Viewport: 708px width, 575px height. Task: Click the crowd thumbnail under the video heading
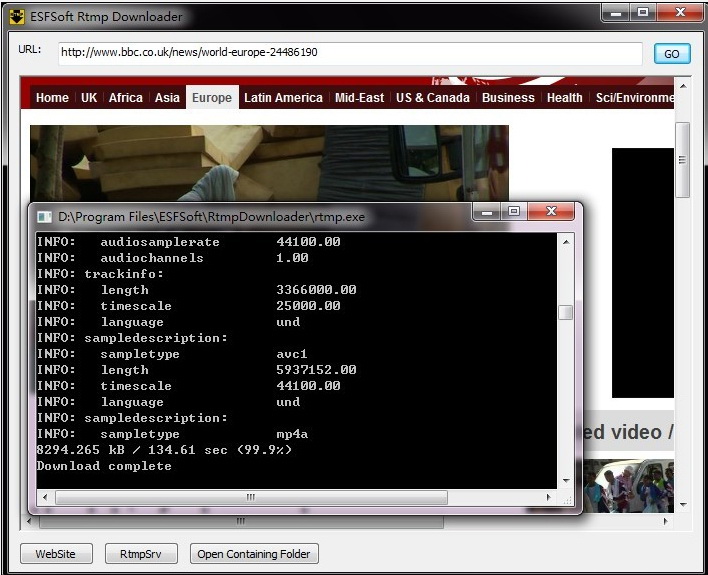[629, 486]
